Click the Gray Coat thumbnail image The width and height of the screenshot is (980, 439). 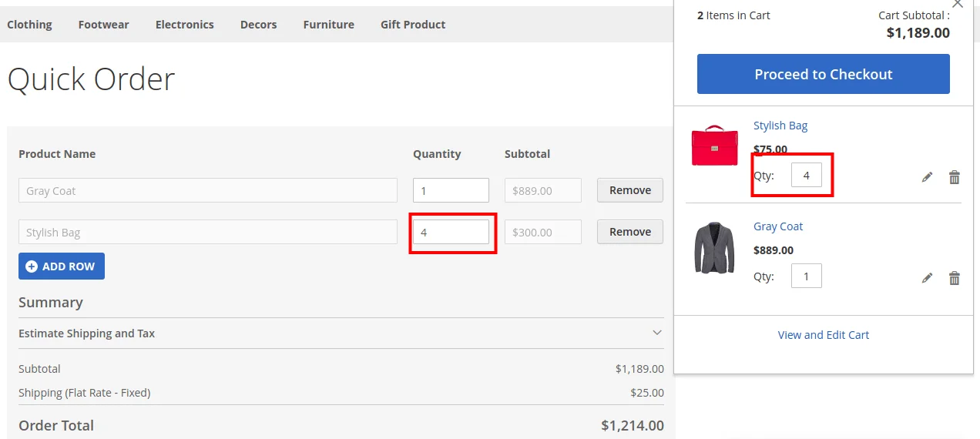(714, 248)
